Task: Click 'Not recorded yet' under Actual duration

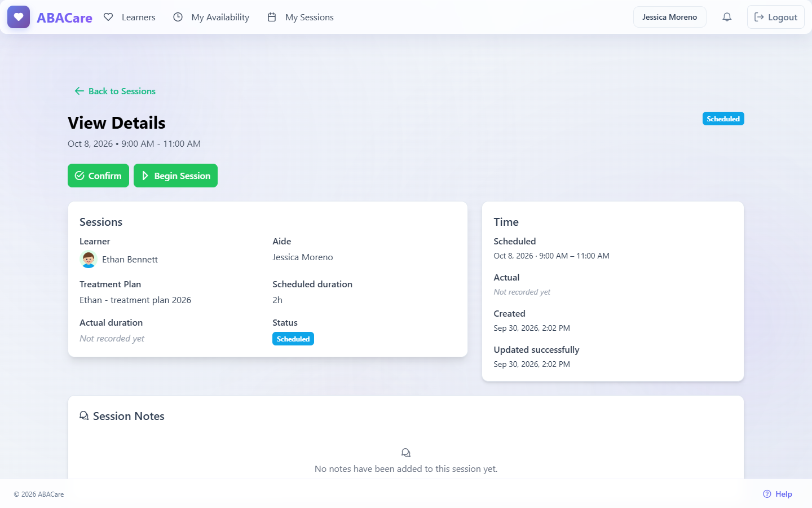Action: tap(112, 339)
